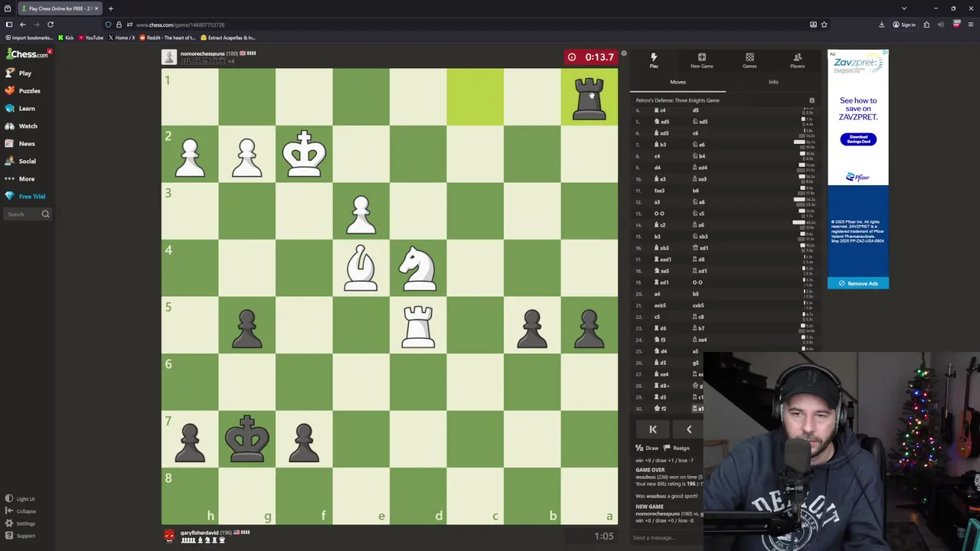Open the Reddit bookmark

[168, 37]
